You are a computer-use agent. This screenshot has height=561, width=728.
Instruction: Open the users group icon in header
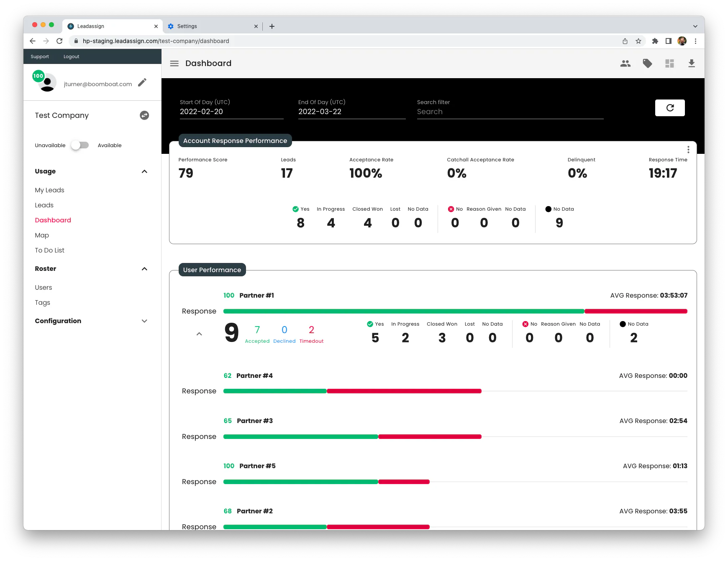[x=625, y=64]
